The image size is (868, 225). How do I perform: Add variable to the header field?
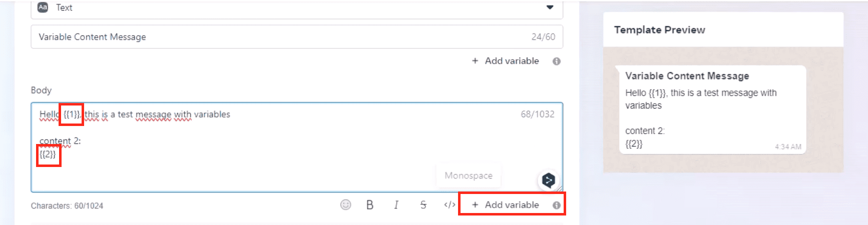click(x=506, y=61)
